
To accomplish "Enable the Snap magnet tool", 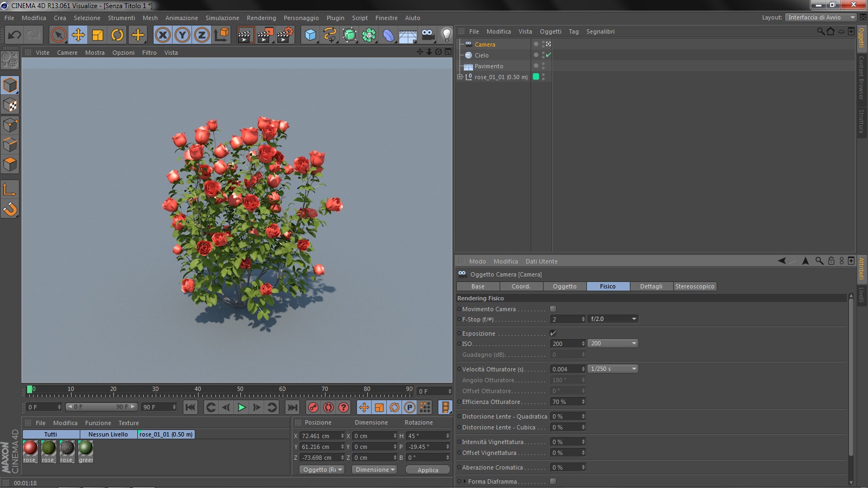I will click(10, 209).
